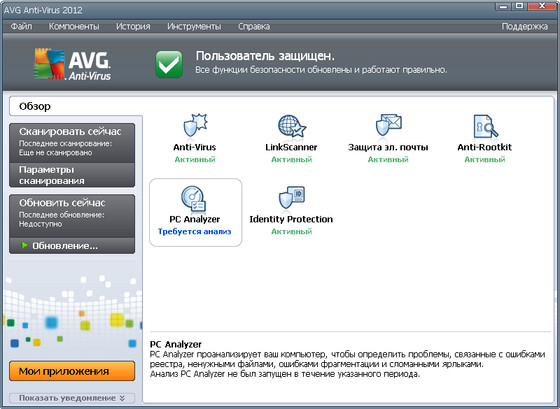Click Обновить сейчас to update
560x409 pixels.
coord(72,216)
